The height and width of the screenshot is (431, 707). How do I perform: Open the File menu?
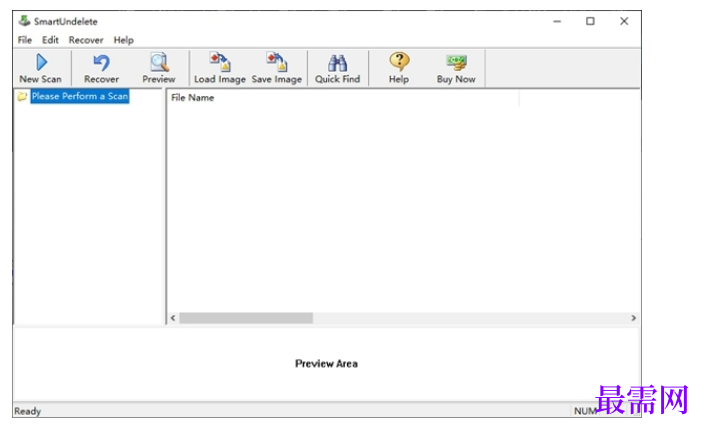click(25, 40)
